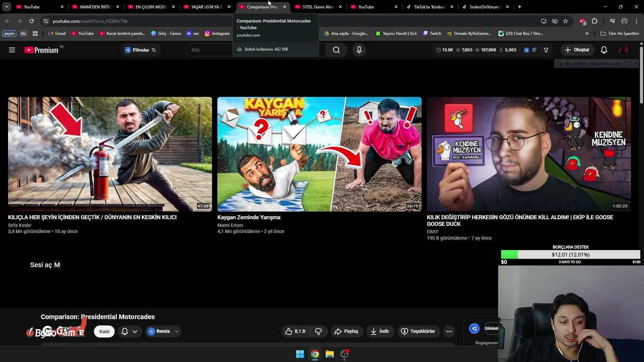Play Goose Goose Duck video thumbnail
The width and height of the screenshot is (644, 362).
pos(529,154)
